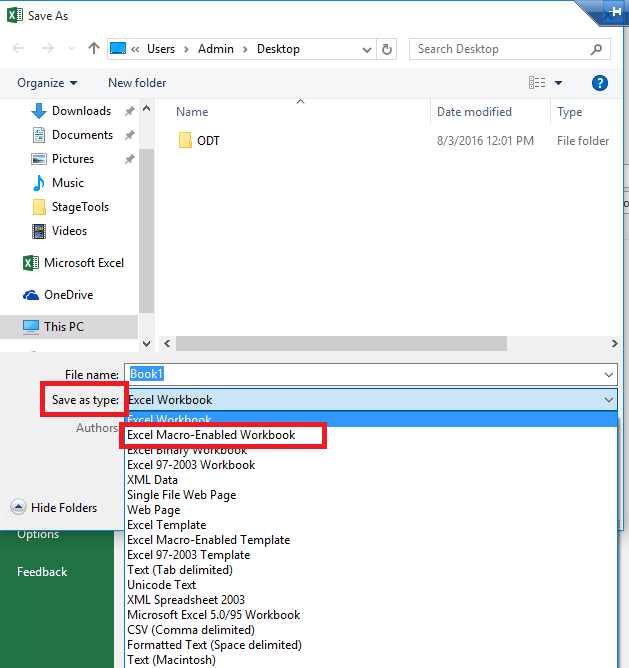Screen dimensions: 629x668
Task: Expand more view options arrow
Action: pos(558,83)
